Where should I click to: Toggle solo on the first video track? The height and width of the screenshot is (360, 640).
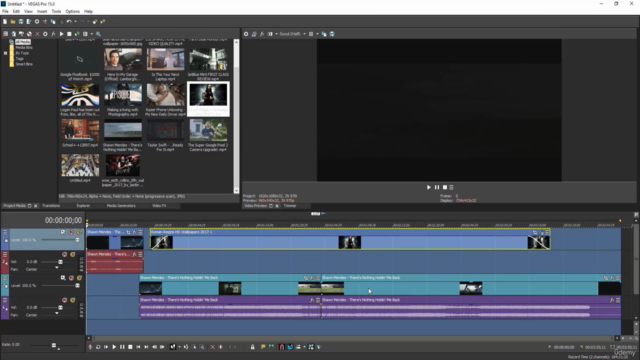point(79,232)
